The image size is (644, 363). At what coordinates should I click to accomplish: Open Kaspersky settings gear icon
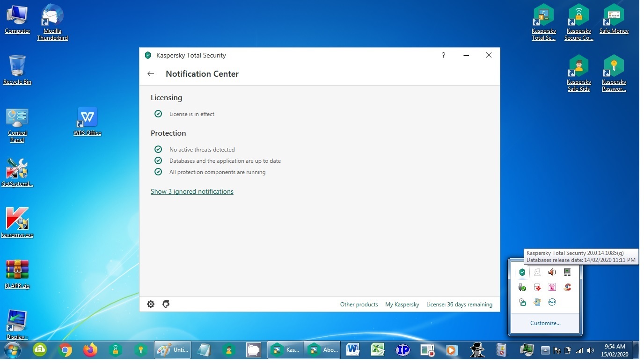pos(151,304)
